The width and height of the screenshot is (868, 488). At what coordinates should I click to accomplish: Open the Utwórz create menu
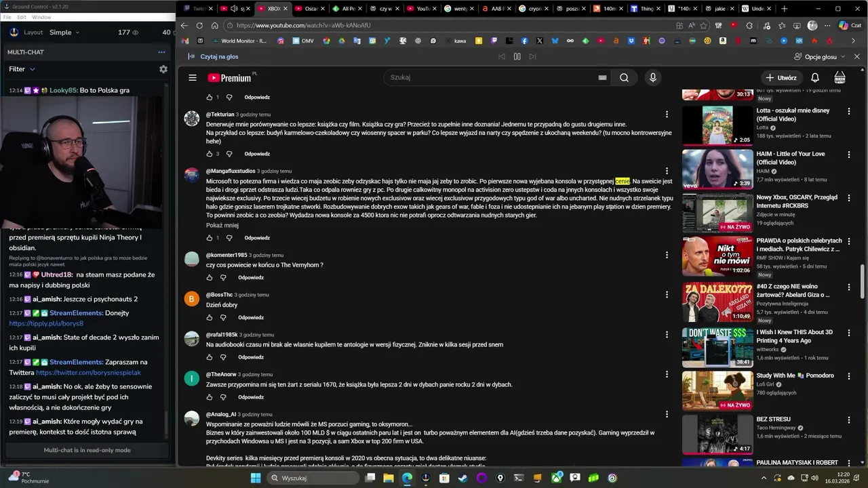point(781,78)
